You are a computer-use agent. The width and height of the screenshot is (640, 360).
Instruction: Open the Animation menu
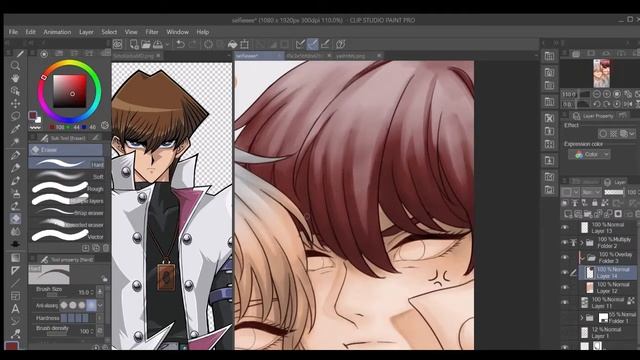57,32
